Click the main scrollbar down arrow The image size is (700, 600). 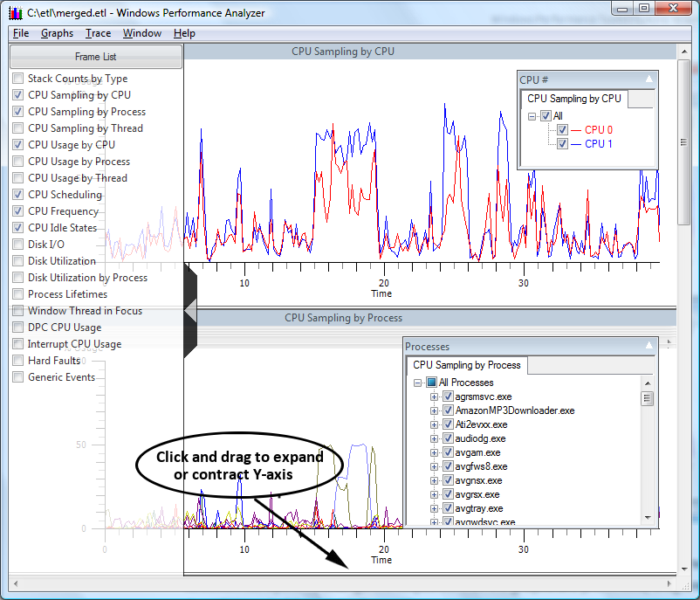684,569
